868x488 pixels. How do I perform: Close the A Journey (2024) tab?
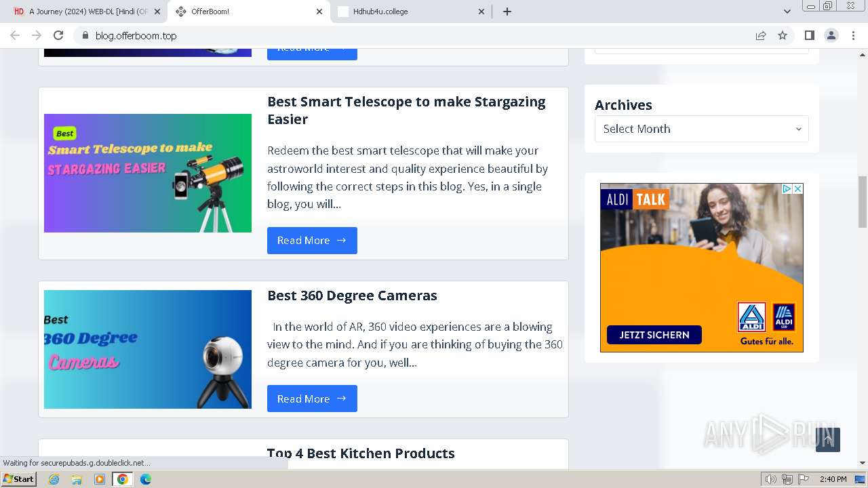click(157, 12)
